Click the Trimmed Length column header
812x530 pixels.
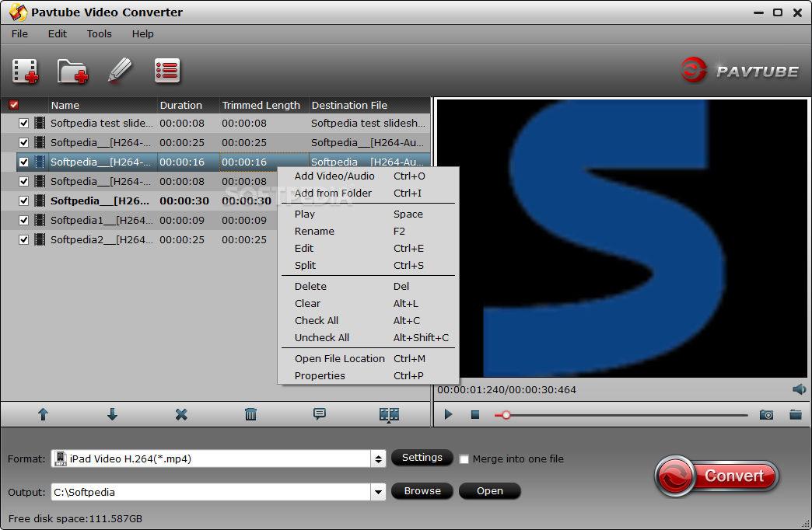[x=264, y=105]
